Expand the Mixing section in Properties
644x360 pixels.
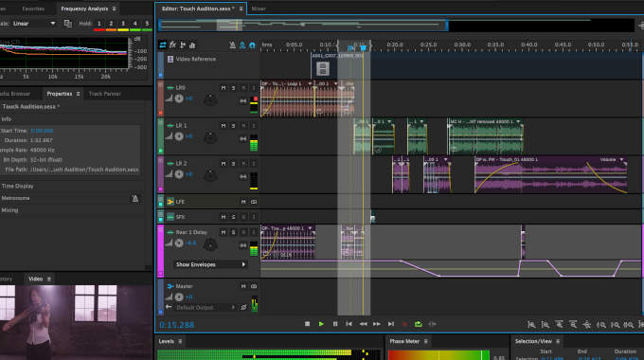point(9,210)
